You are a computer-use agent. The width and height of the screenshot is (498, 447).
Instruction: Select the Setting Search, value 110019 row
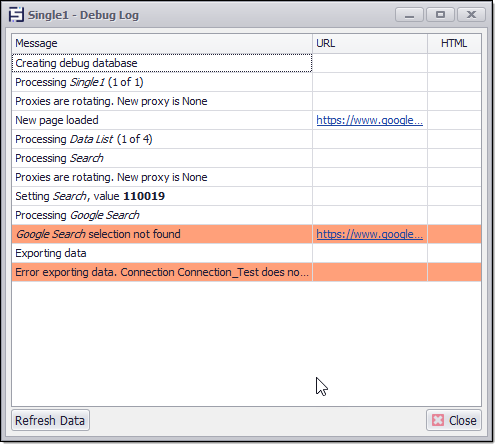(x=246, y=196)
